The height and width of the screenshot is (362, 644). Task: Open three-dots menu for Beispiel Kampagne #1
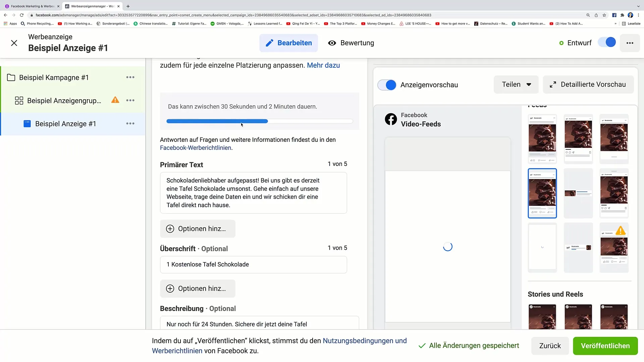[130, 77]
